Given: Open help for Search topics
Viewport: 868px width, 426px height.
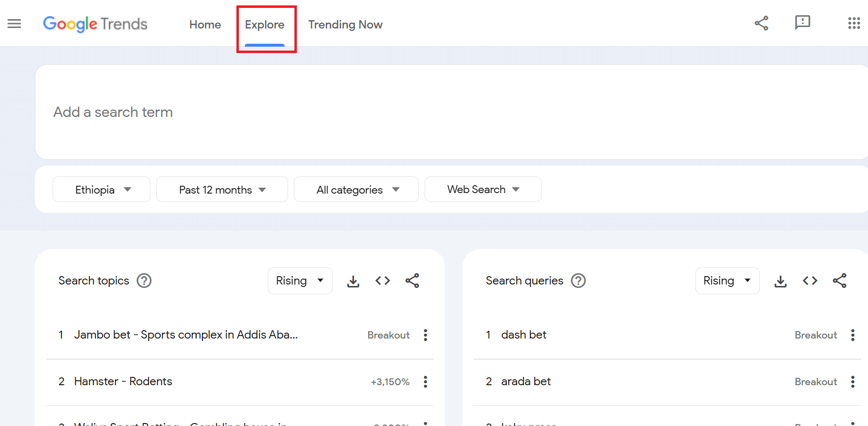Looking at the screenshot, I should coord(144,281).
